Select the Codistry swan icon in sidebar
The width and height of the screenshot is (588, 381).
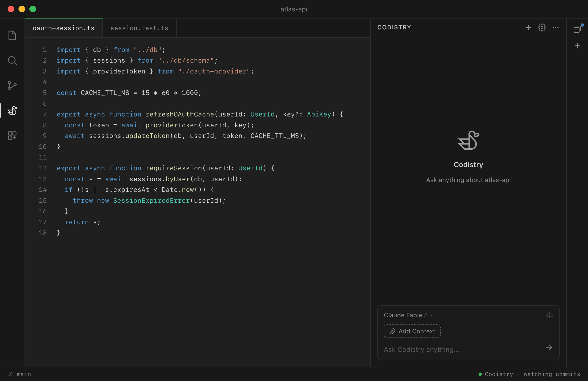tap(12, 110)
